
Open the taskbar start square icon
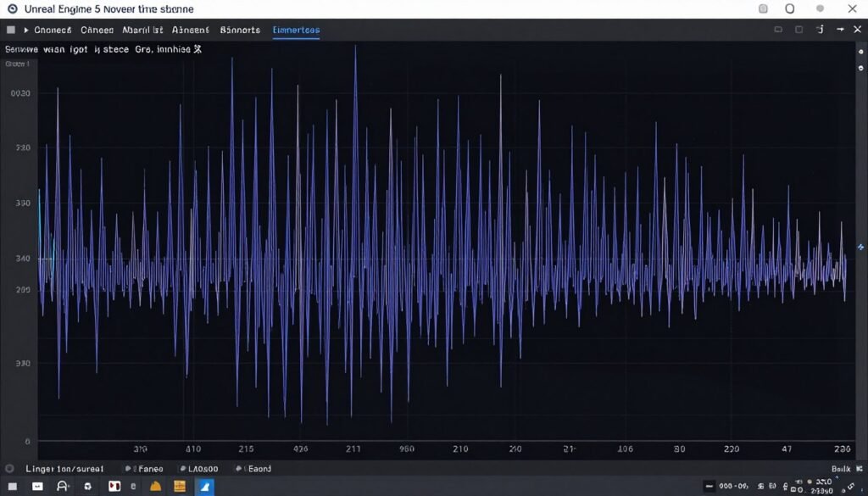coord(13,487)
